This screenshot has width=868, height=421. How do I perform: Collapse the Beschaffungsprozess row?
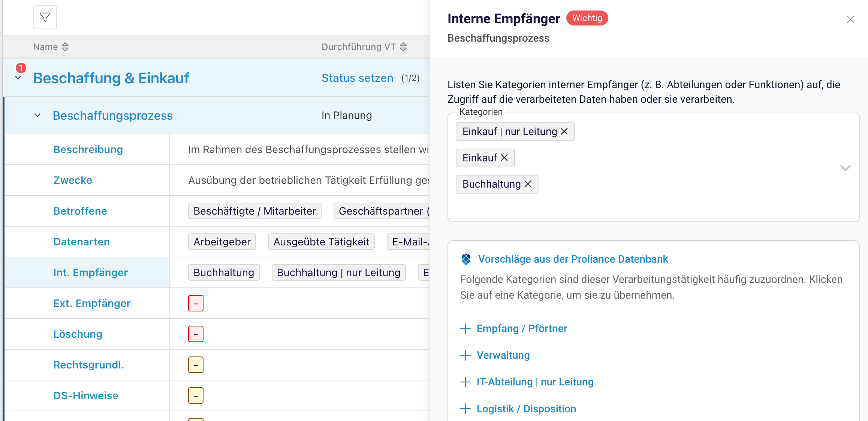pos(37,115)
